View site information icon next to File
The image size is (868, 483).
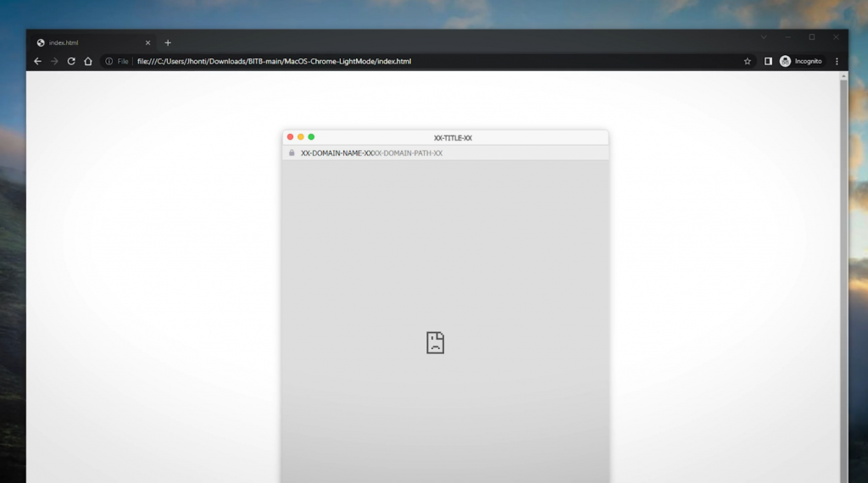[x=109, y=61]
